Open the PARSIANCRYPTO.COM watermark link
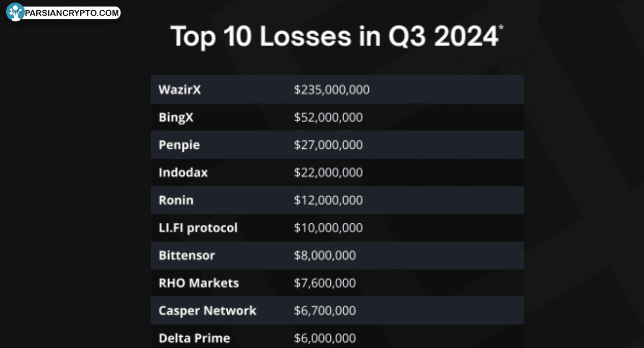The height and width of the screenshot is (348, 644). coord(71,13)
